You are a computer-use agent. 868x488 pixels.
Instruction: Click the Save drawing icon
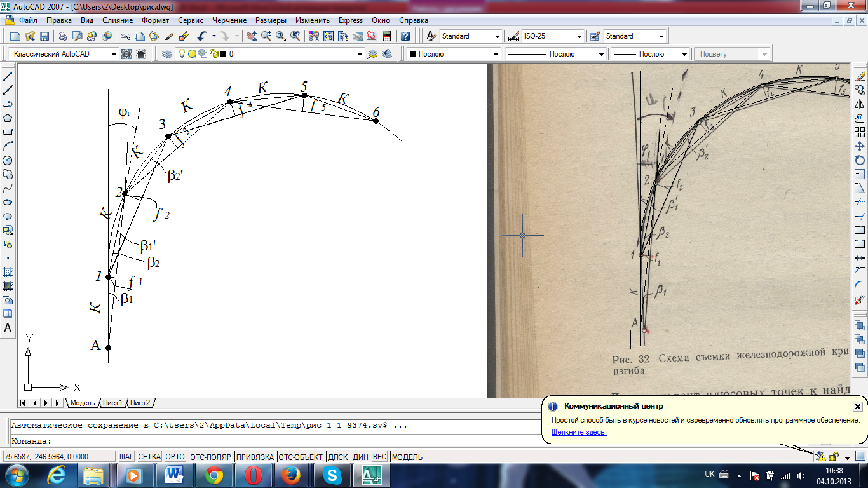click(44, 36)
